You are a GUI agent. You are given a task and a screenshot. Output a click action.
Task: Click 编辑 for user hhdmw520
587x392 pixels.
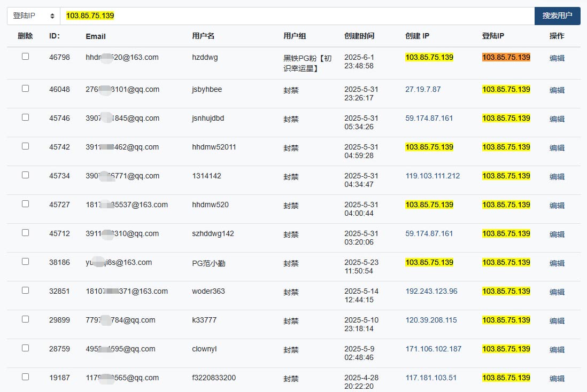pyautogui.click(x=557, y=206)
